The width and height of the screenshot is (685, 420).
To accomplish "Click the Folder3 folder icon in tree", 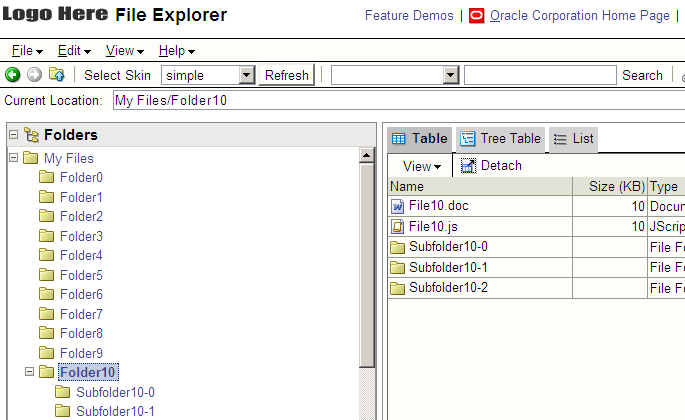I will point(46,236).
